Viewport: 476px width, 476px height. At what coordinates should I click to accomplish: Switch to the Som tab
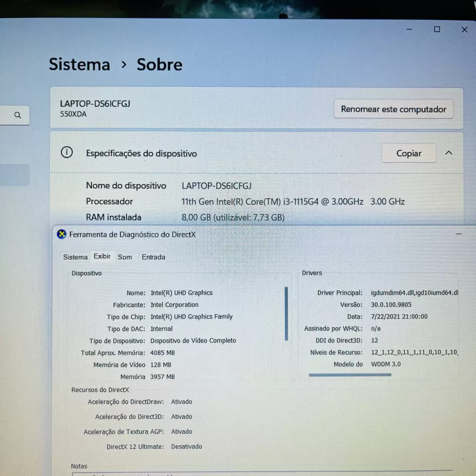125,257
